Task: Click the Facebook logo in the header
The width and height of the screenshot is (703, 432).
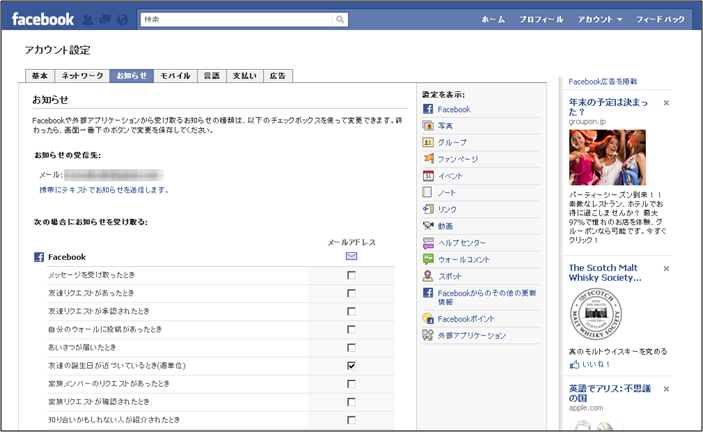Action: click(x=43, y=19)
